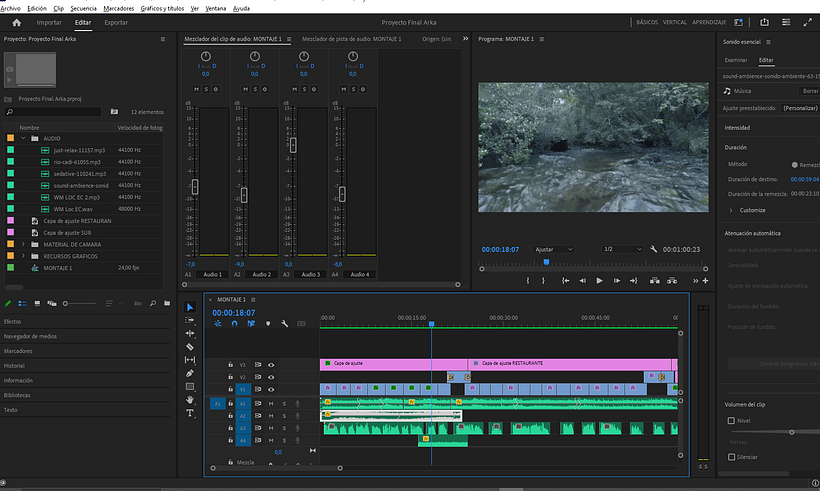
Task: Click the Borrar button
Action: (810, 91)
